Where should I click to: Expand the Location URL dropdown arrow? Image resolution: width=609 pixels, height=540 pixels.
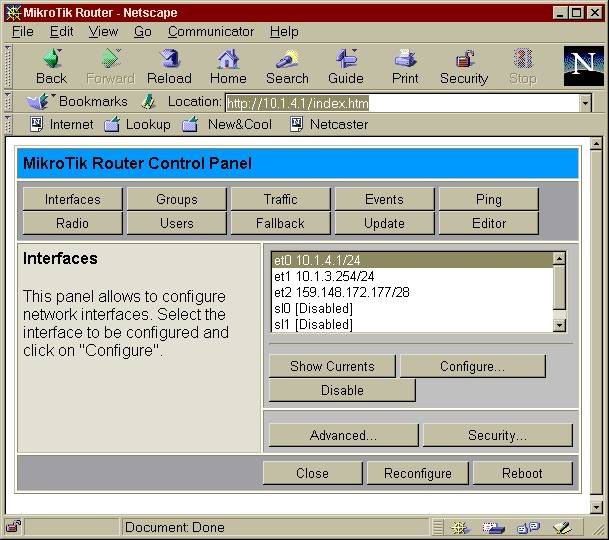(x=585, y=103)
